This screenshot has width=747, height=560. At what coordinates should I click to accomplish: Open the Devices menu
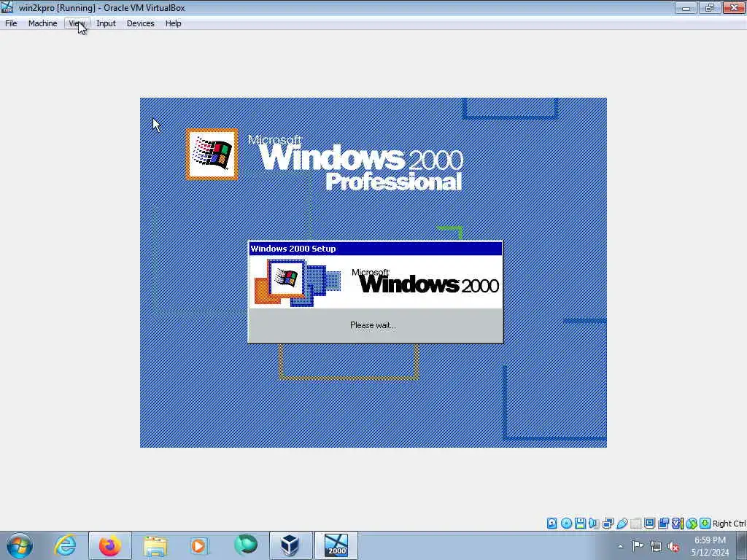point(140,23)
